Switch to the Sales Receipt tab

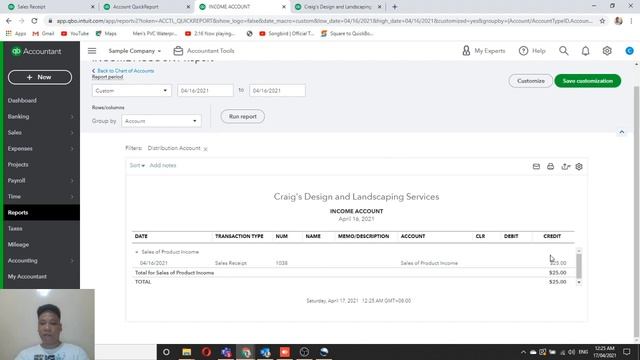click(51, 7)
